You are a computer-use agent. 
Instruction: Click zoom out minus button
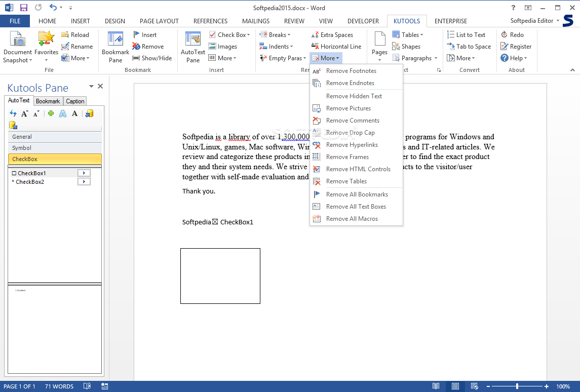click(488, 386)
